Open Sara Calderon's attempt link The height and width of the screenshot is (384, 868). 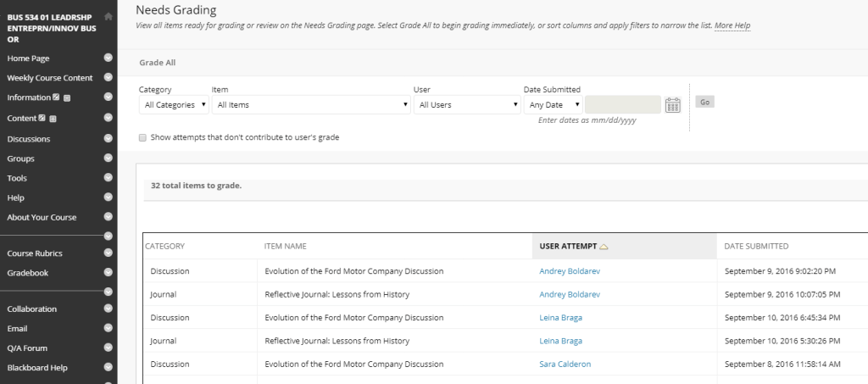(x=566, y=365)
